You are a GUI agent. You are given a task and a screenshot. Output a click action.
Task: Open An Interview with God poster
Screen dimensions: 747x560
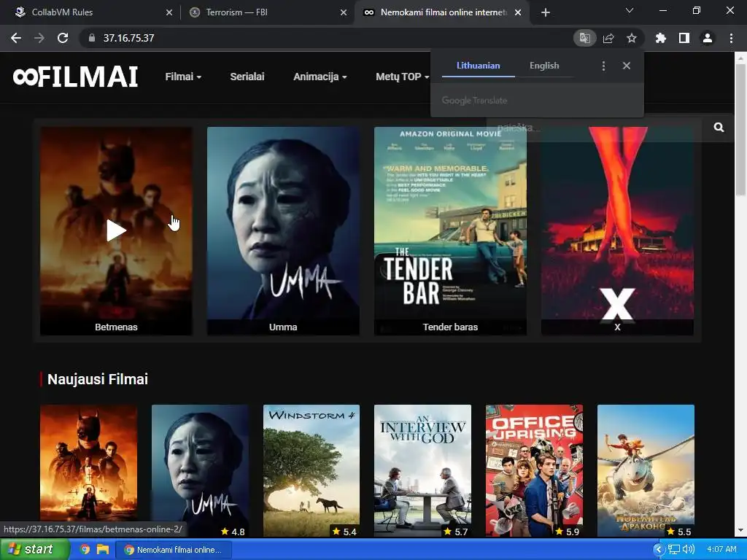(422, 470)
